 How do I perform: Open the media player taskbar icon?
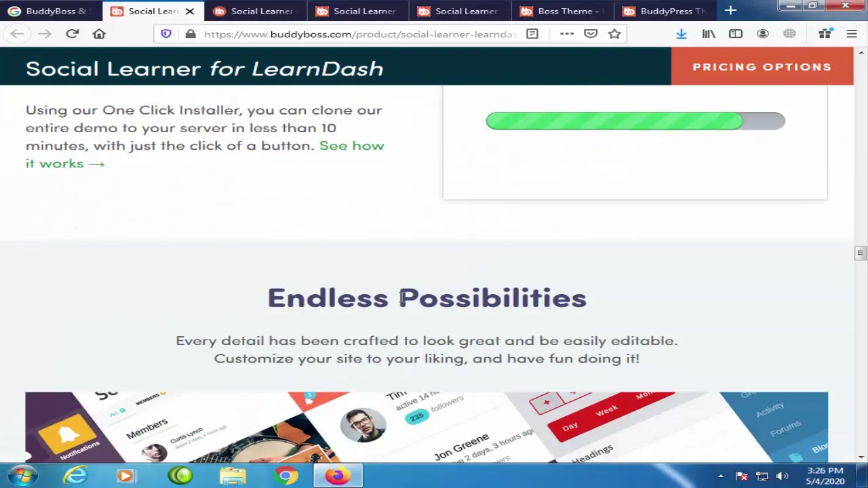click(x=127, y=476)
